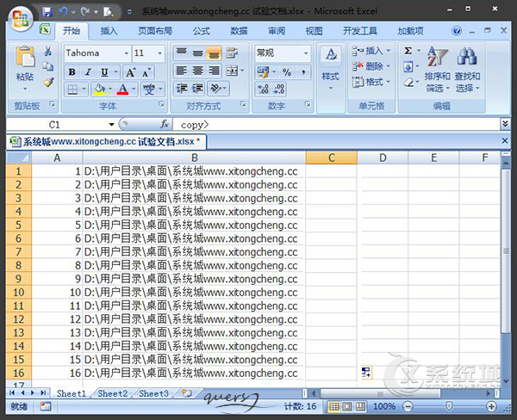
Task: Align text right
Action: [x=214, y=71]
